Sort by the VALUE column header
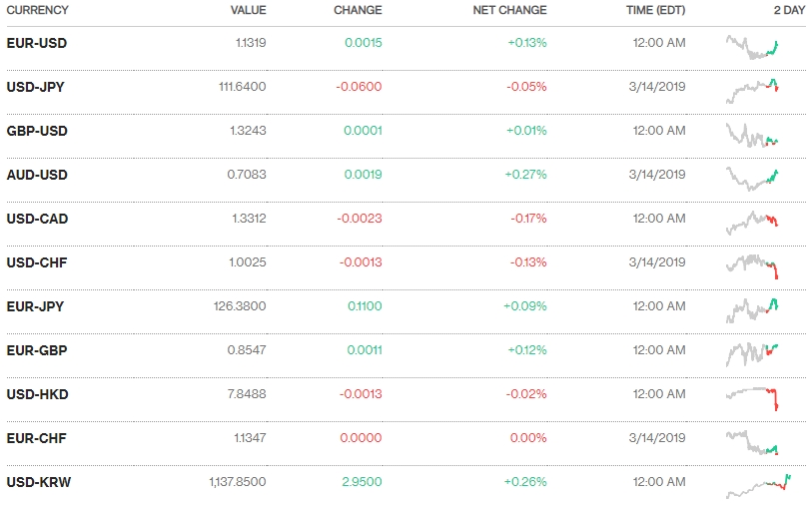Screen dimensions: 812x505 248,10
